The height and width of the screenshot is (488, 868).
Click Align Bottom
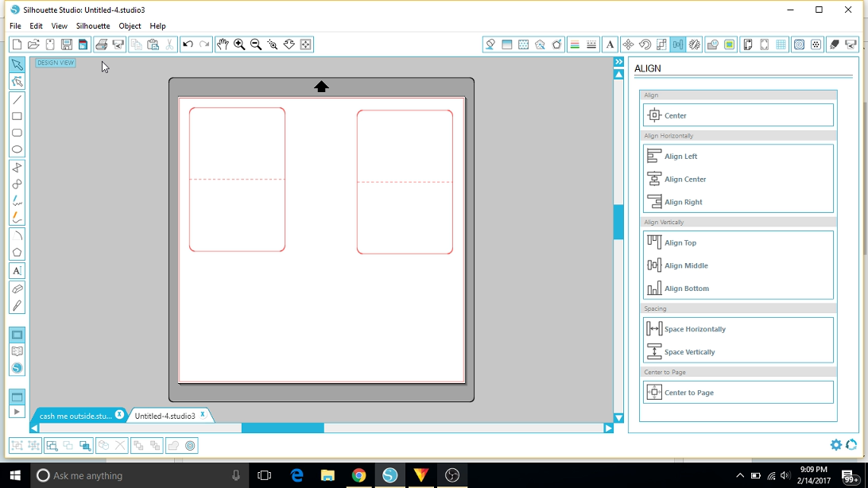pos(738,288)
